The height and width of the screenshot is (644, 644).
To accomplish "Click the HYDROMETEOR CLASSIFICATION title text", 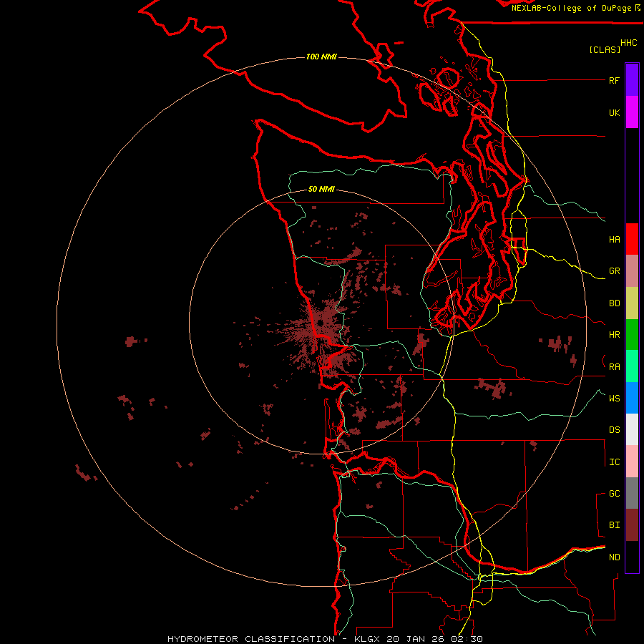I will tap(251, 639).
